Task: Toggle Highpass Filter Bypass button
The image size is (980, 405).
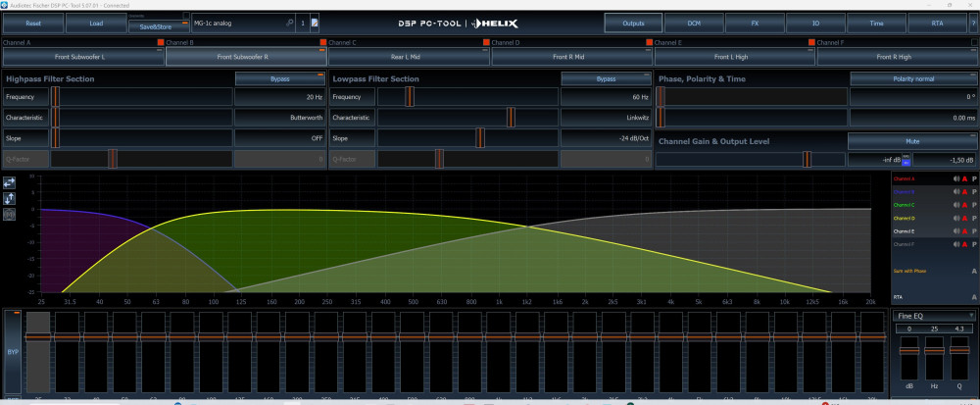Action: coord(280,78)
